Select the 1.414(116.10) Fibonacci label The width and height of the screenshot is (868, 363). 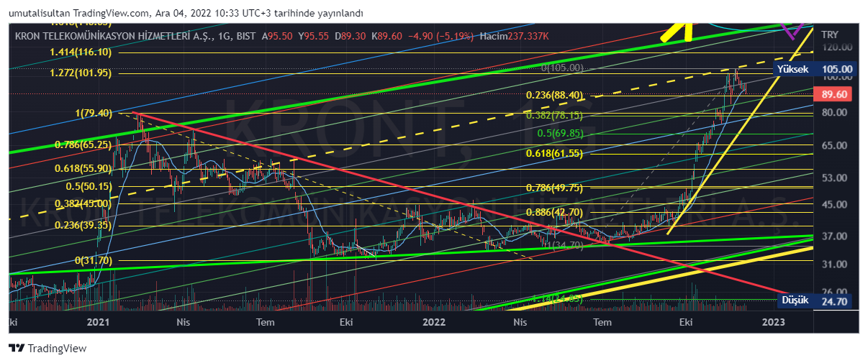coord(81,52)
